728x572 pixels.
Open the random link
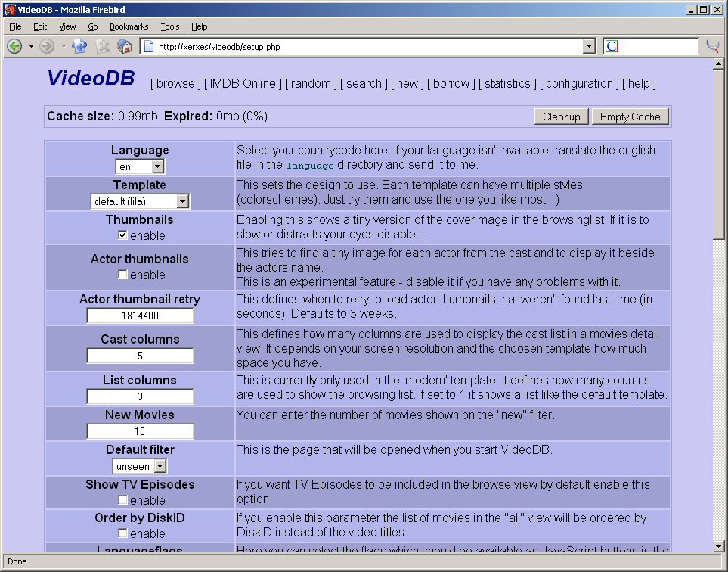[311, 84]
